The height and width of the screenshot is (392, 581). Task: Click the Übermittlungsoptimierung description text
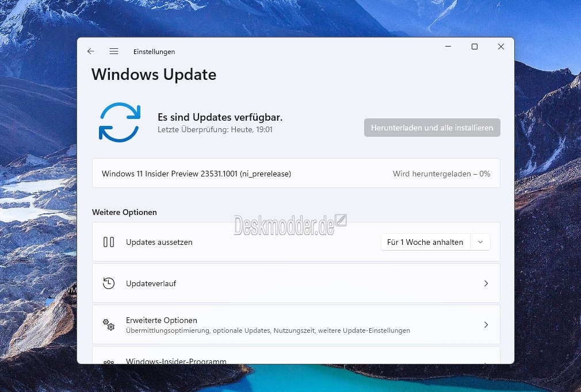(268, 330)
